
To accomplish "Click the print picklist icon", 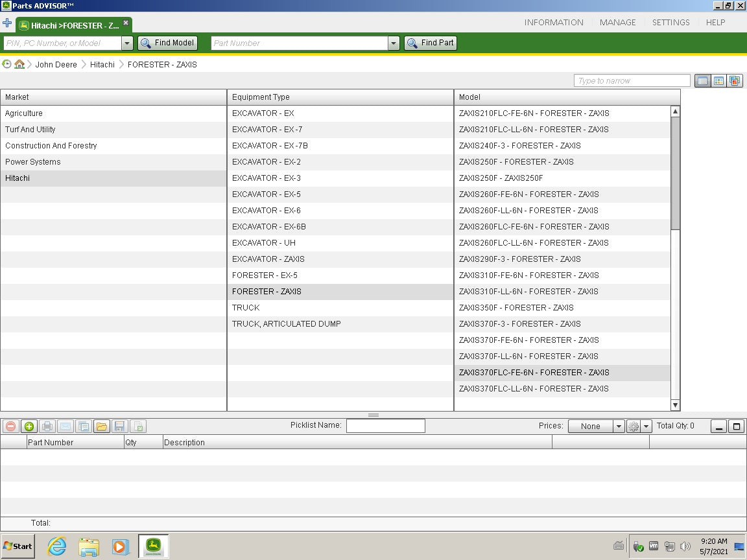I will [47, 426].
